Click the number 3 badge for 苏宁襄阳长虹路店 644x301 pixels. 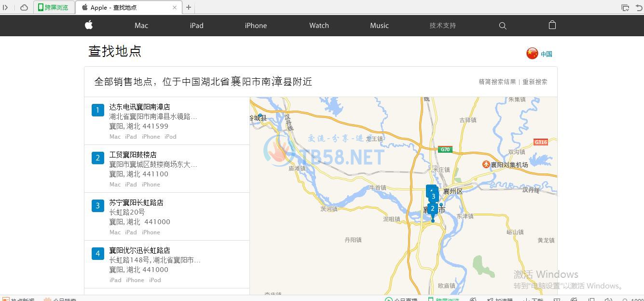(x=97, y=206)
